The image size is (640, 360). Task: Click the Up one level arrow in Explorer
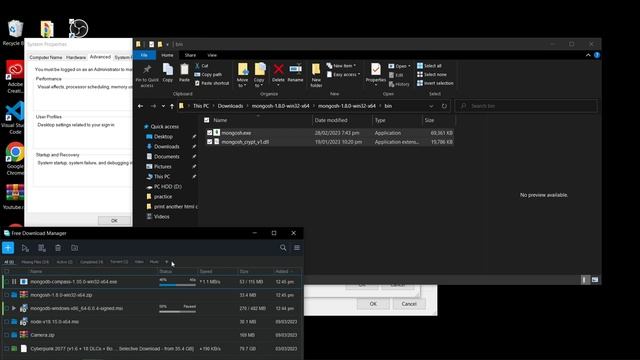point(172,106)
